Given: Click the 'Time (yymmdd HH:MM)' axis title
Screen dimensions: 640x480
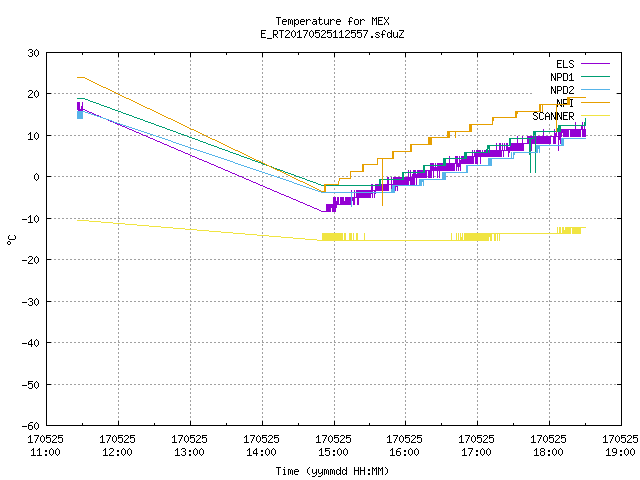Looking at the screenshot, I should click(332, 471).
